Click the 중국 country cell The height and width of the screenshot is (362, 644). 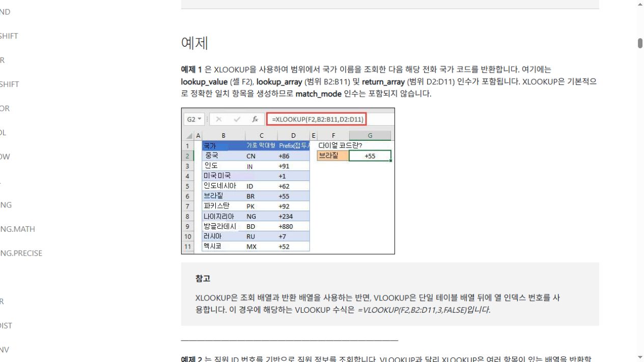pyautogui.click(x=223, y=156)
